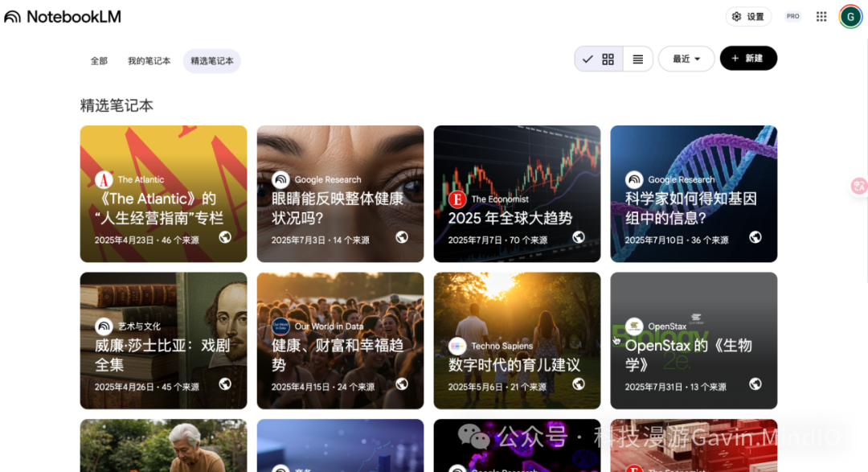Switch to the 全部 tab
Image resolution: width=868 pixels, height=472 pixels.
click(x=99, y=61)
